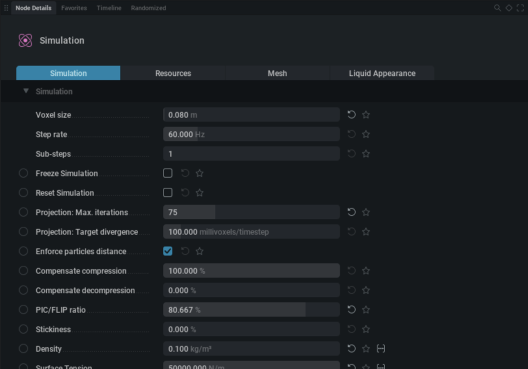Enable the Freeze Simulation checkbox

point(168,173)
